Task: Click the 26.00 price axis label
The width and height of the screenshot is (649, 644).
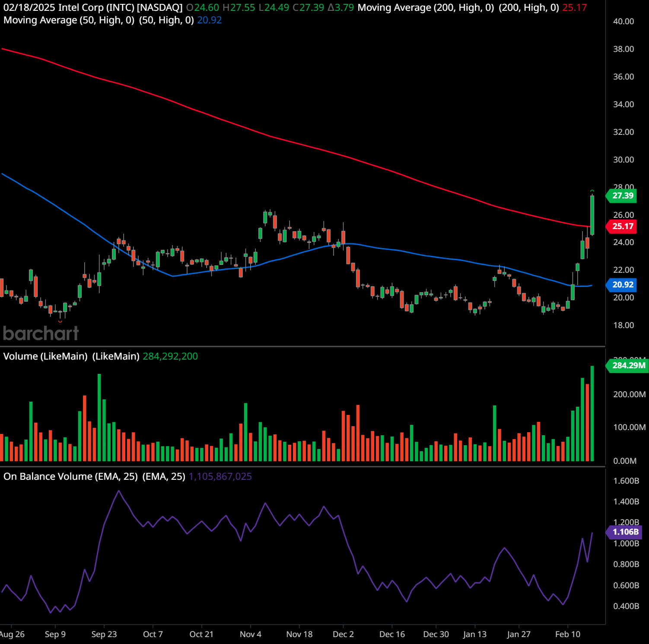Action: click(624, 215)
